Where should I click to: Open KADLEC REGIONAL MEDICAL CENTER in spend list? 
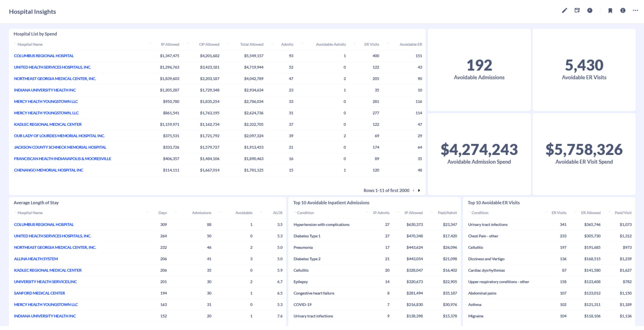point(48,124)
